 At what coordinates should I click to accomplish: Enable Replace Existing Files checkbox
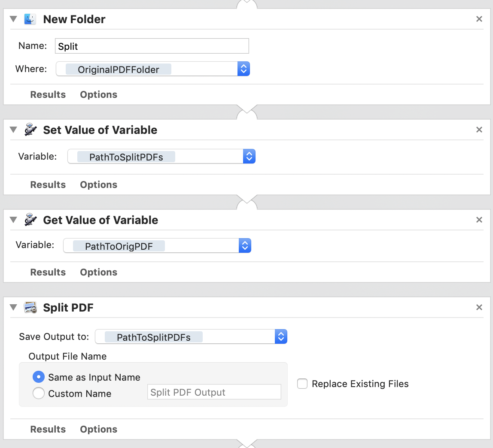coord(302,384)
